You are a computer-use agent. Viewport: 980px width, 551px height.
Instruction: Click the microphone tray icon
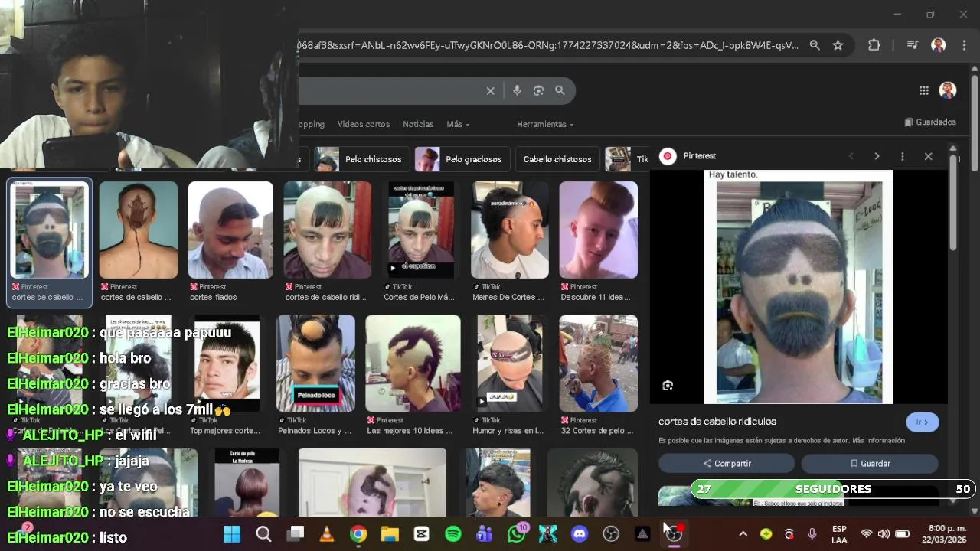coord(812,534)
